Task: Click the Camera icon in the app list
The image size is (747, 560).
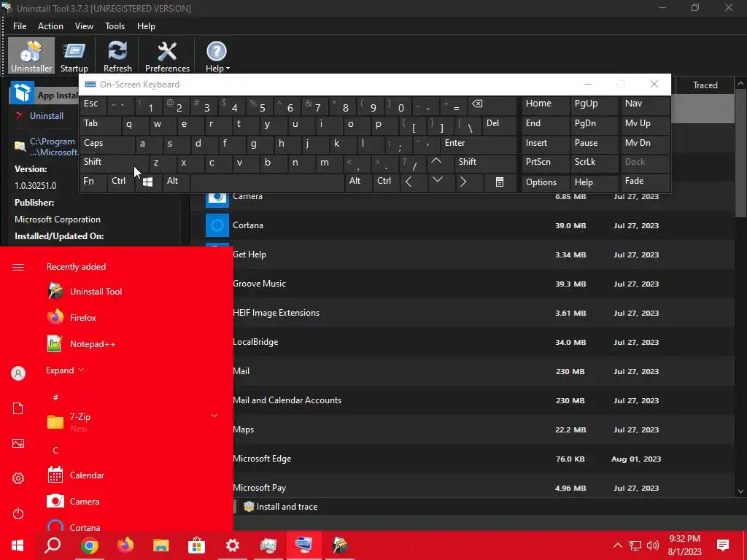Action: pos(217,199)
